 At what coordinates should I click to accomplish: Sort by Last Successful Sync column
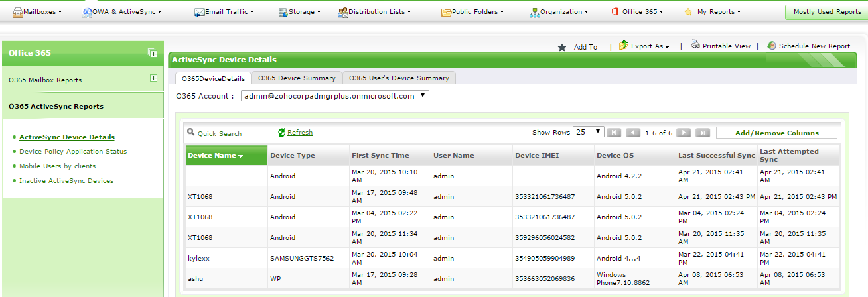716,156
